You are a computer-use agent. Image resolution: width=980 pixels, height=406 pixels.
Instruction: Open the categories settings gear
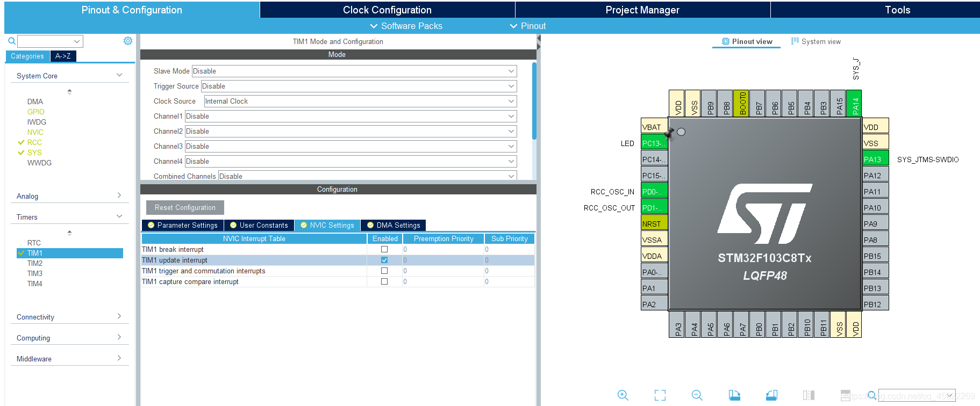tap(128, 41)
